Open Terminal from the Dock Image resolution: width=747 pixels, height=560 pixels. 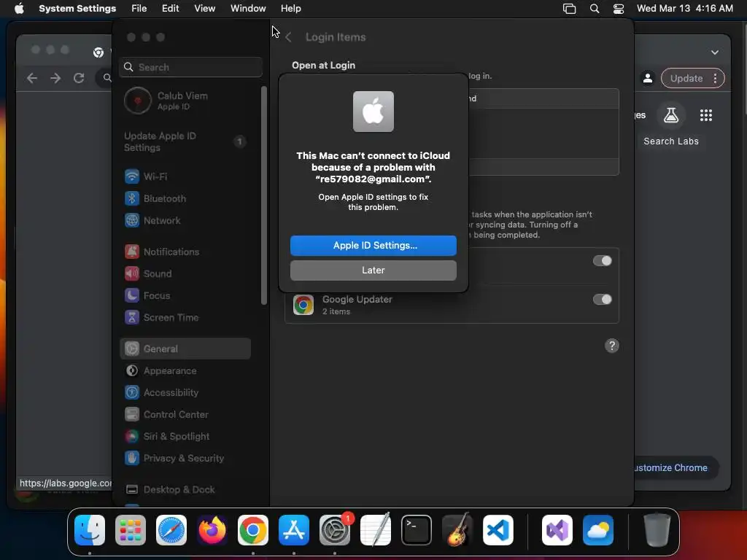click(417, 530)
